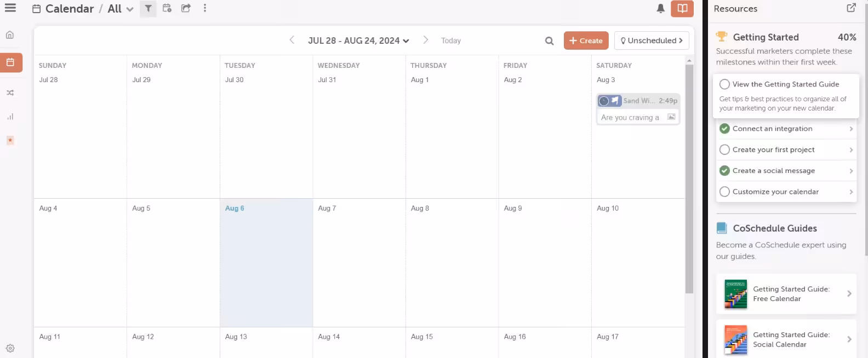The image size is (868, 358).
Task: Click the filter funnel icon
Action: 148,8
